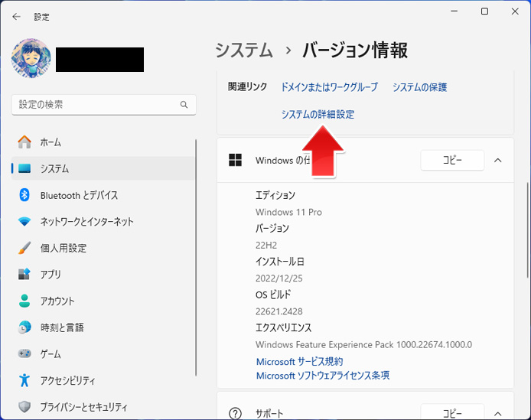The image size is (531, 420).
Task: Focus the 設定の検索 search box
Action: point(104,105)
